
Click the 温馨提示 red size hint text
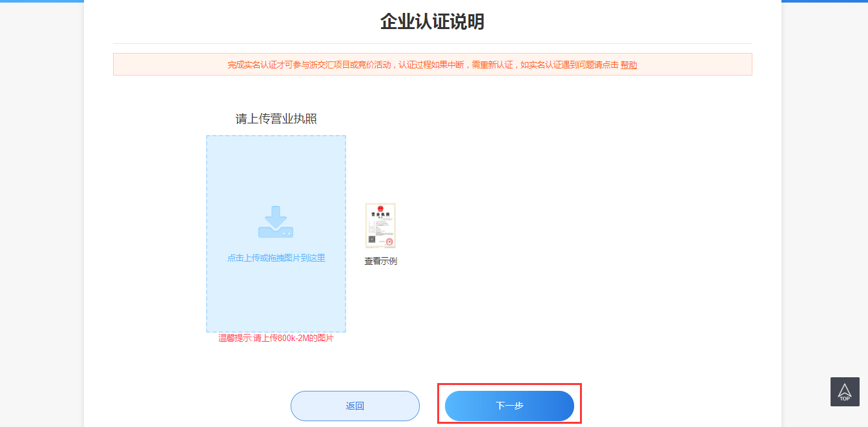276,338
